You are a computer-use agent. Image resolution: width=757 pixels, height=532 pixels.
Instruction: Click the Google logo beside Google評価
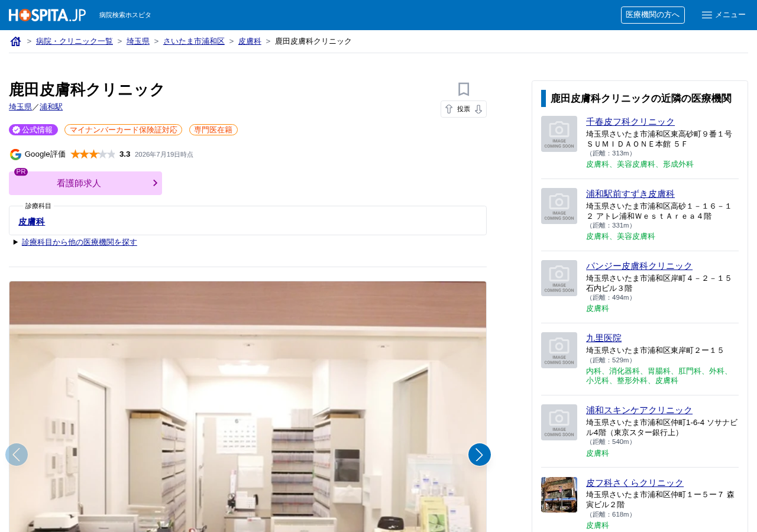(x=15, y=154)
